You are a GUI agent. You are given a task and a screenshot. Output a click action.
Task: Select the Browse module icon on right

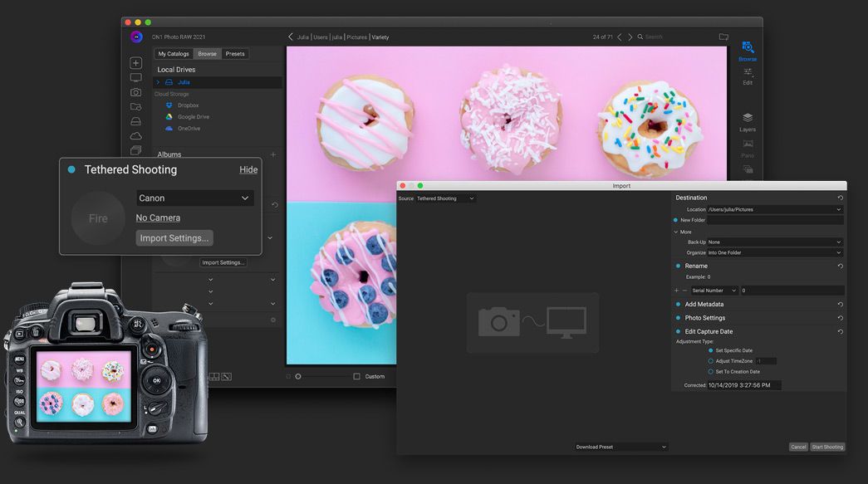[748, 47]
